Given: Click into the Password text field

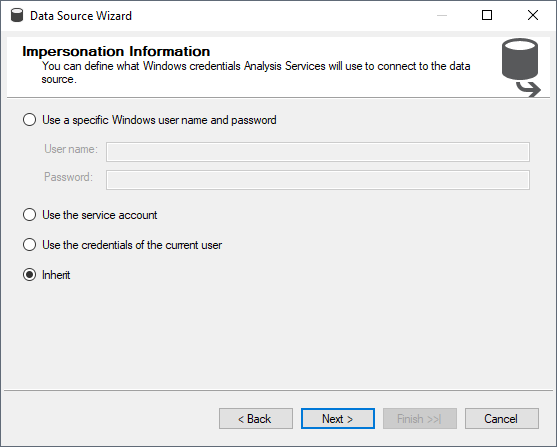Looking at the screenshot, I should pyautogui.click(x=318, y=180).
